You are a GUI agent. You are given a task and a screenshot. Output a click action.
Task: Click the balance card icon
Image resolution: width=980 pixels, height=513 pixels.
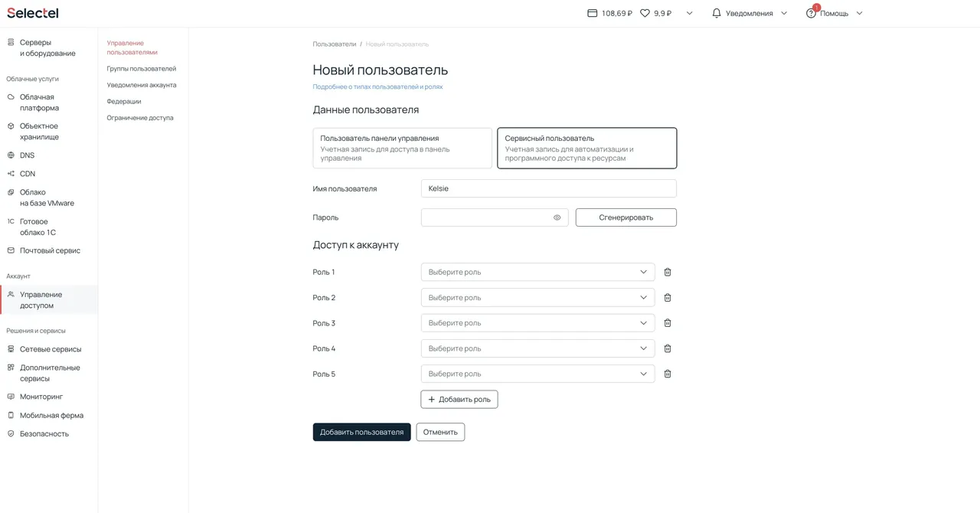tap(592, 13)
